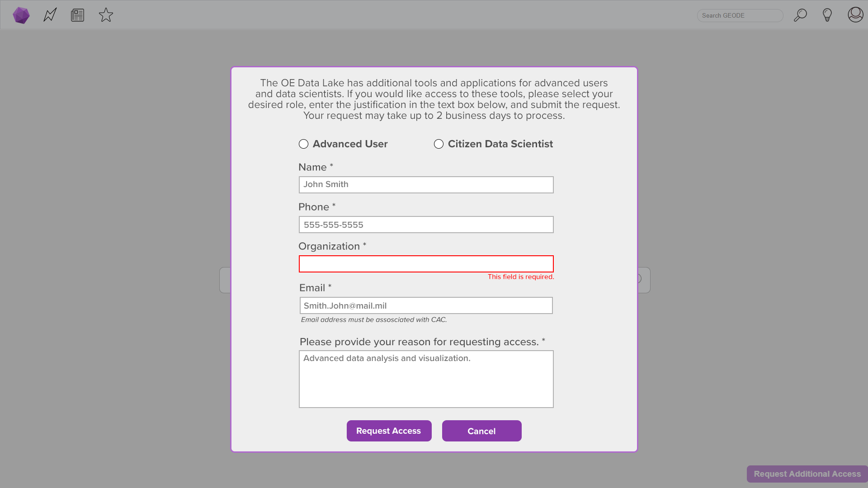Open the newspaper news icon
Viewport: 868px width, 488px height.
pos(78,15)
